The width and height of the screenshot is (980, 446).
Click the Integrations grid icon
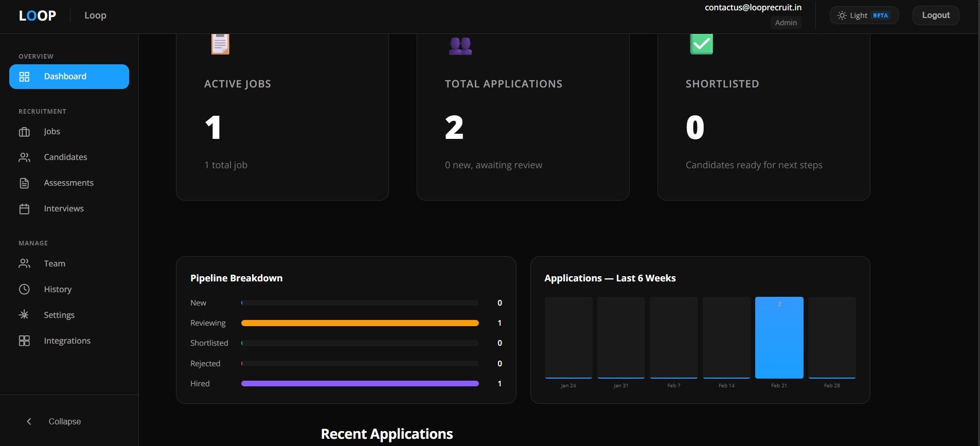[x=24, y=341]
